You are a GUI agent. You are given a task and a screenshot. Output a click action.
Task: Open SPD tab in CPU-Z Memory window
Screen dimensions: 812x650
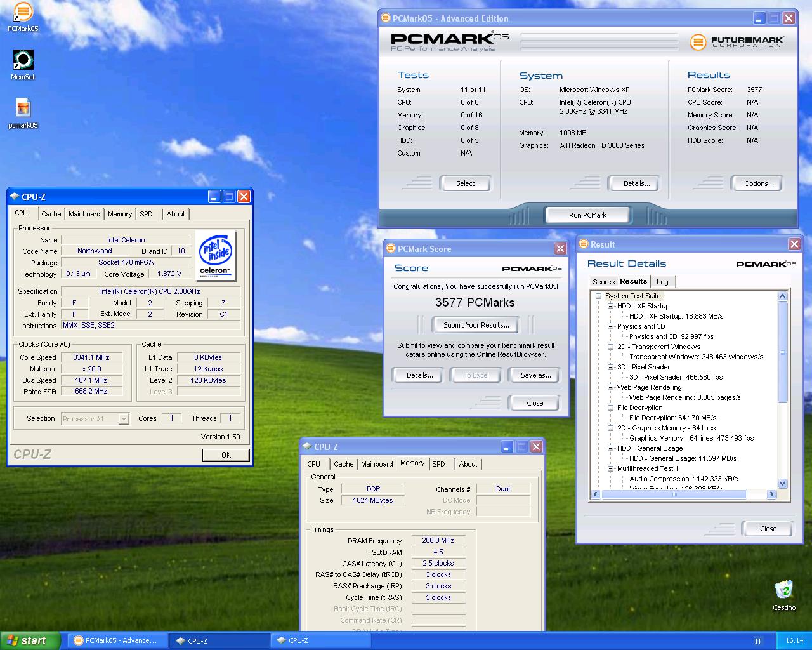(438, 464)
